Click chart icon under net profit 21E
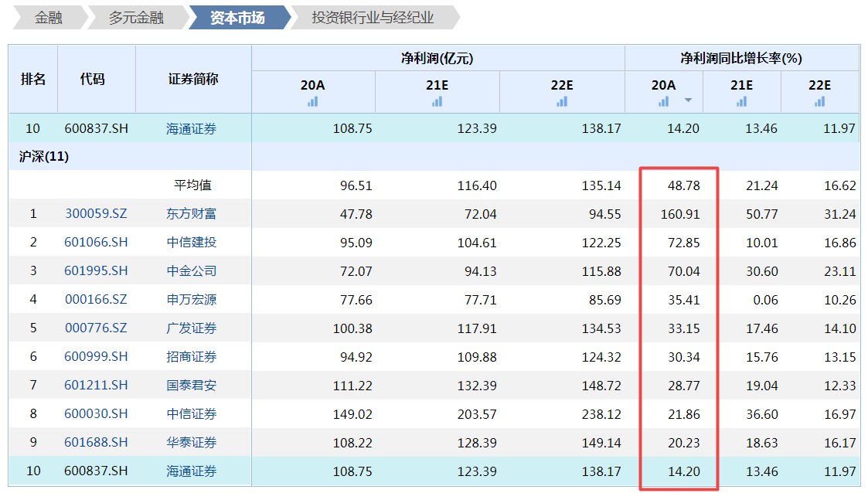This screenshot has width=868, height=493. [437, 101]
